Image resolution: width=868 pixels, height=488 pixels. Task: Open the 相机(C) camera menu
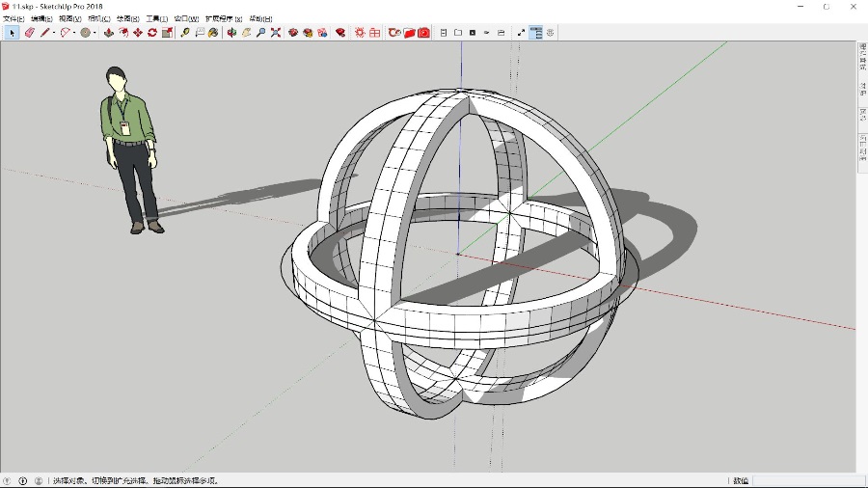98,18
